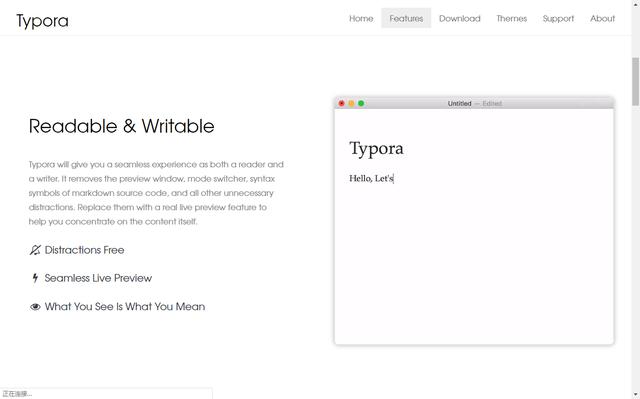Click the yellow minimize dot in demo window
Screen dimensions: 640x399
pyautogui.click(x=351, y=104)
